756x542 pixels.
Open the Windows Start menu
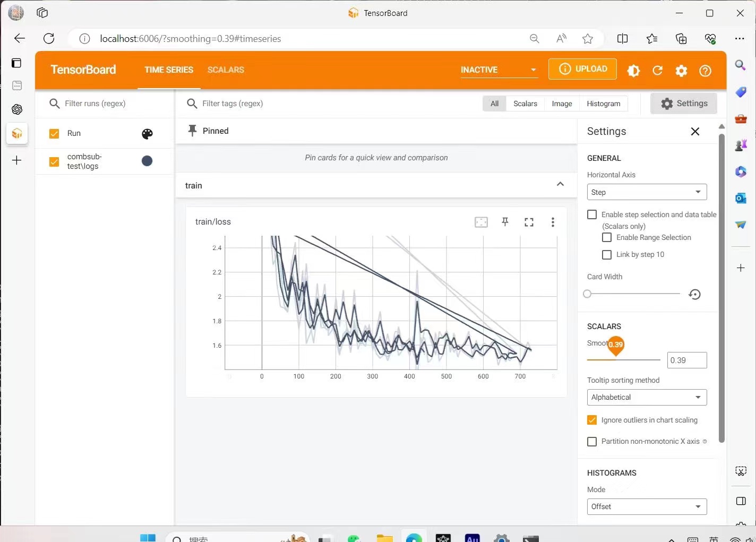tap(148, 537)
